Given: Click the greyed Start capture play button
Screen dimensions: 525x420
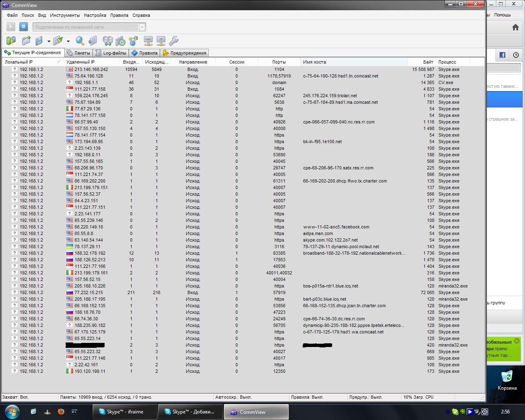Looking at the screenshot, I should pos(11,27).
